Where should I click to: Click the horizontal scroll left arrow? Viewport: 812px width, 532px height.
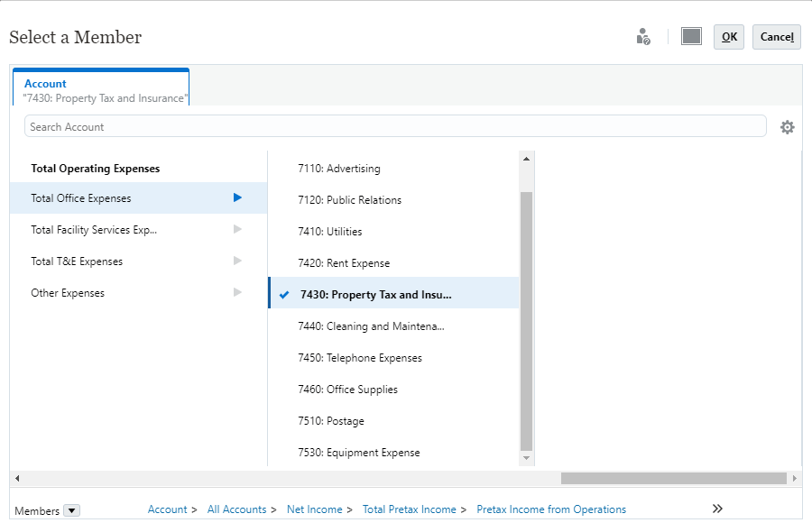click(x=17, y=478)
